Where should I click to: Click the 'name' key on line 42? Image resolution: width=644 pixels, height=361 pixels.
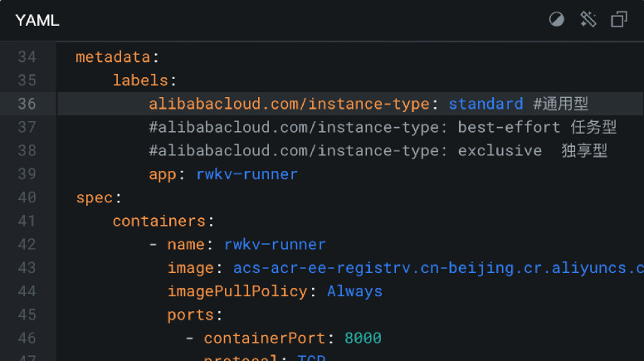tap(186, 245)
